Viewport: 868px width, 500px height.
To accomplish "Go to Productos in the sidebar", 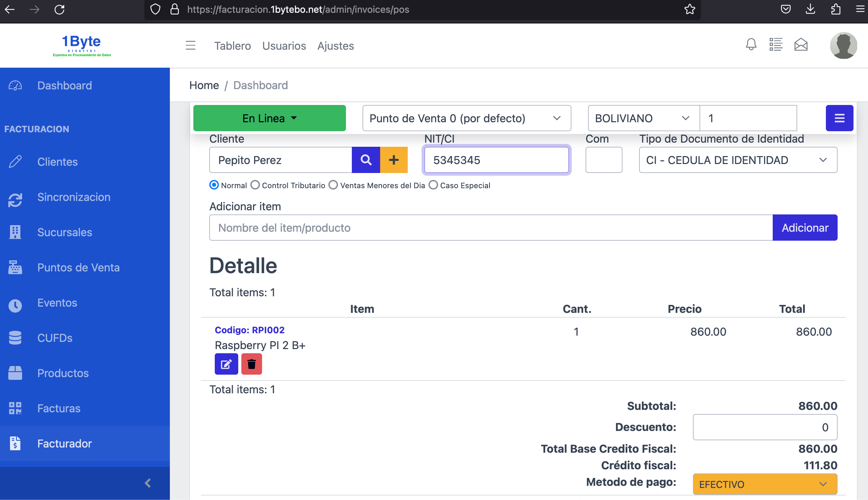I will coord(63,373).
